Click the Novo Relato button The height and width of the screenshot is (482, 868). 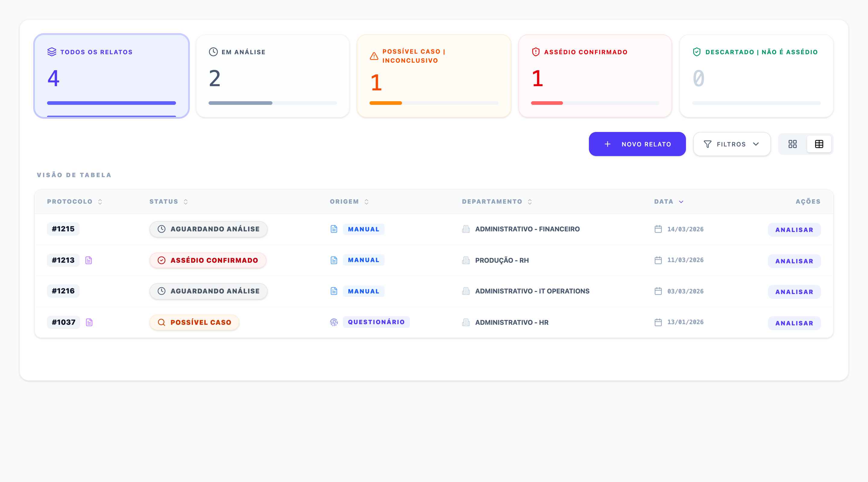pos(637,144)
